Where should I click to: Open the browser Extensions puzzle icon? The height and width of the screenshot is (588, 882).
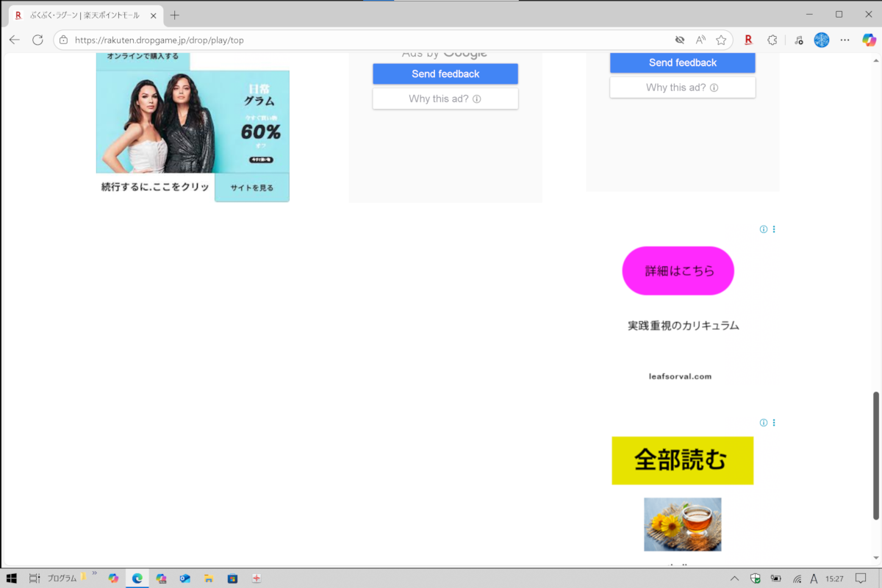772,40
